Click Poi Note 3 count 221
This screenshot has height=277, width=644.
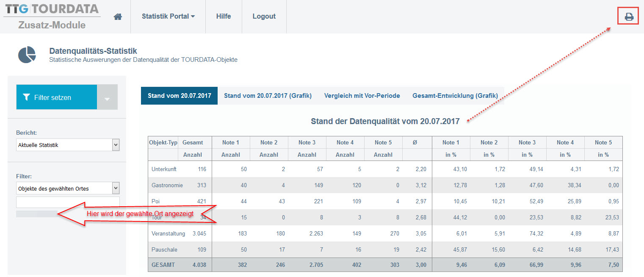click(318, 202)
